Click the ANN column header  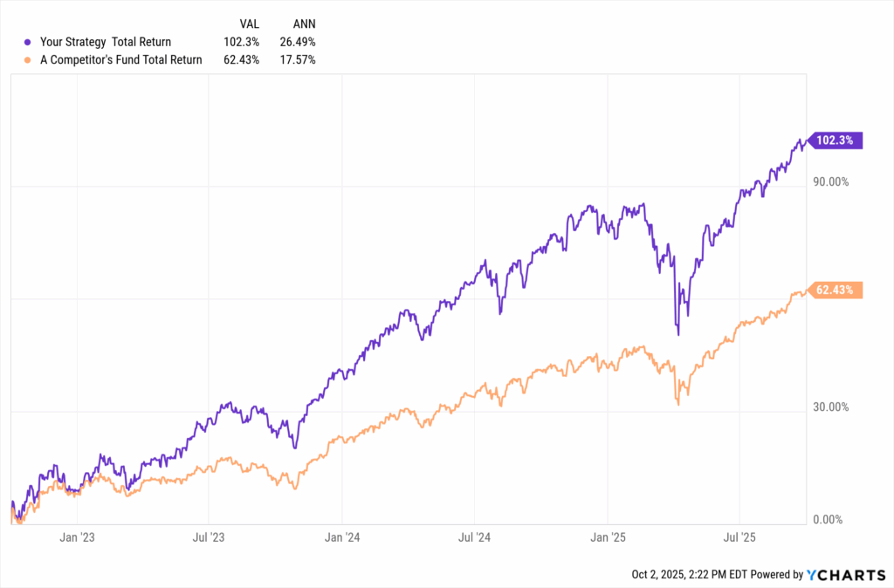(x=305, y=24)
